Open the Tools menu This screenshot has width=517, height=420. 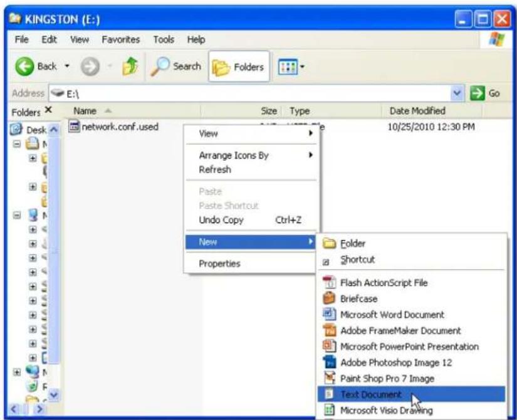(x=164, y=39)
